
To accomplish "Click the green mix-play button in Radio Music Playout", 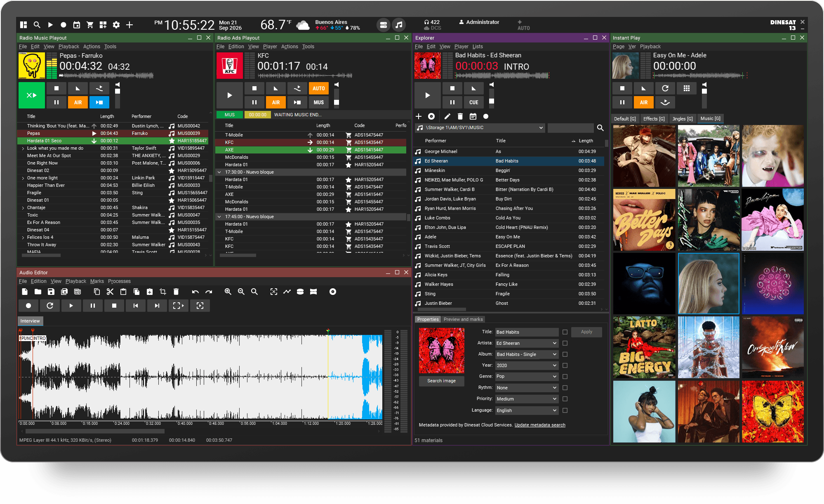I will point(32,95).
